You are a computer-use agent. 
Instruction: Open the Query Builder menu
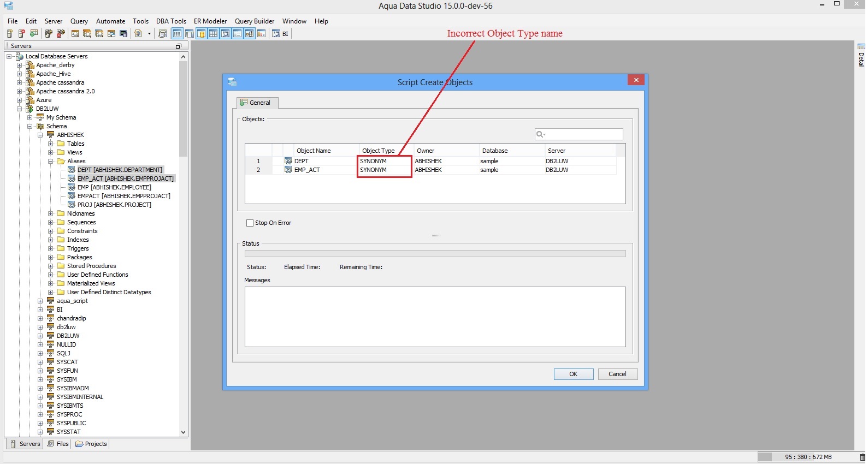pos(255,21)
